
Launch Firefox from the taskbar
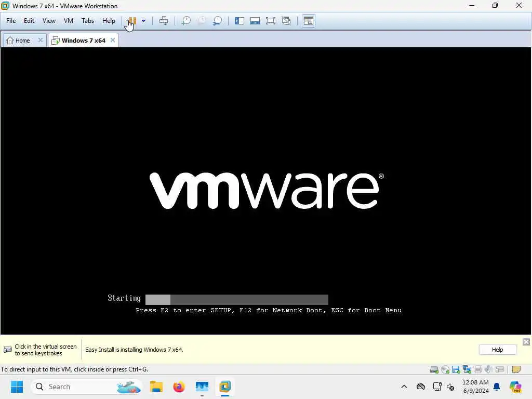(x=179, y=387)
